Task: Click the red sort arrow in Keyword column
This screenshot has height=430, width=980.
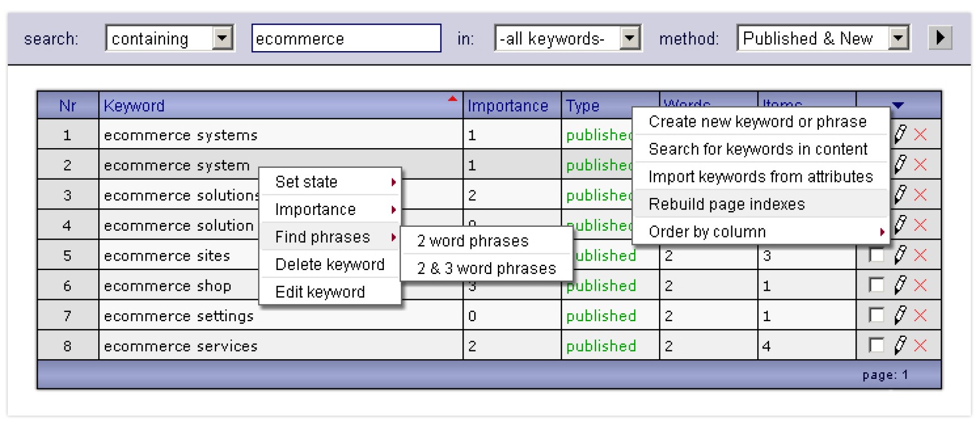Action: (452, 99)
